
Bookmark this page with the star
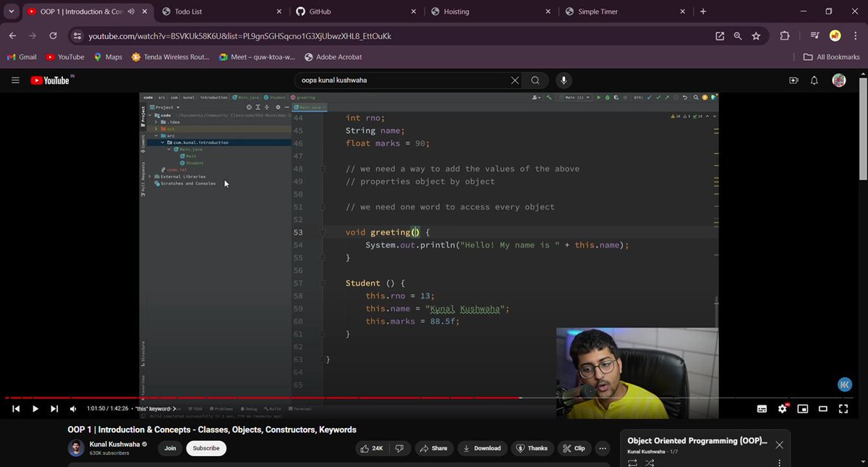tap(756, 35)
